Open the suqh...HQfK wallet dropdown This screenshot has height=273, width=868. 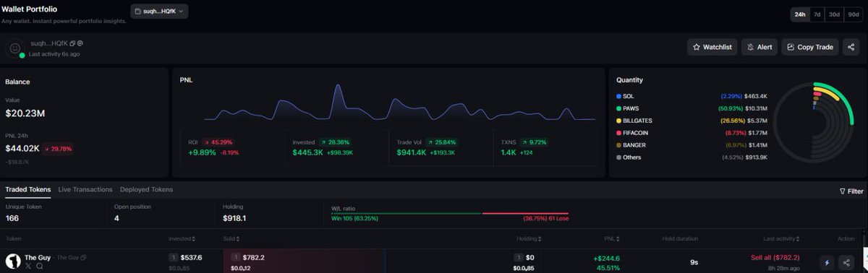point(159,11)
